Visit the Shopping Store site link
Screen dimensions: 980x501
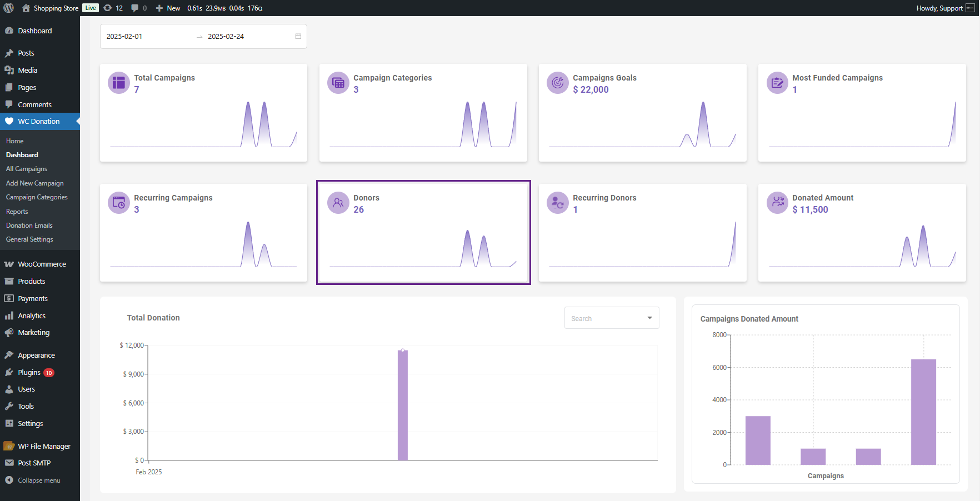pos(56,8)
